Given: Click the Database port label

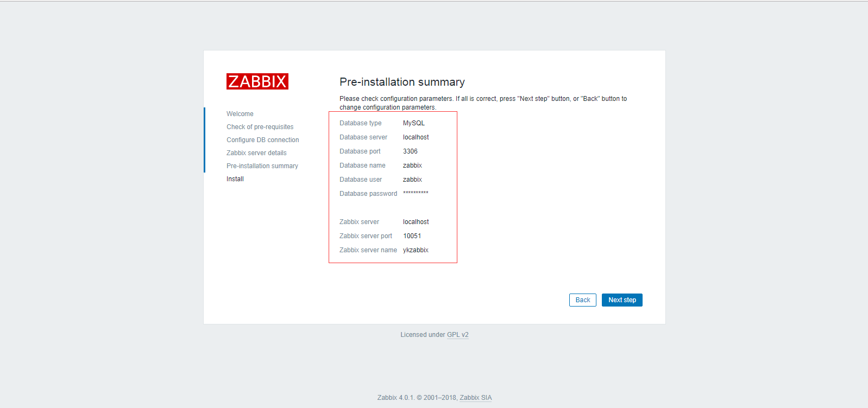Looking at the screenshot, I should 360,151.
